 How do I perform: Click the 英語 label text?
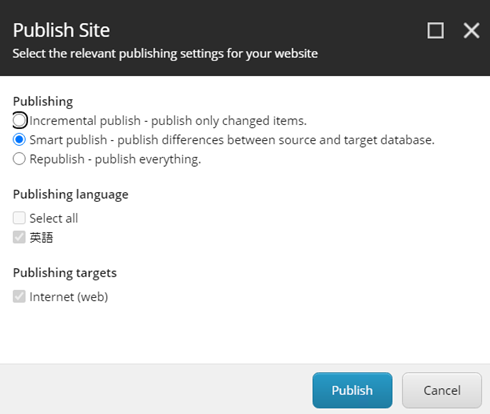(41, 238)
